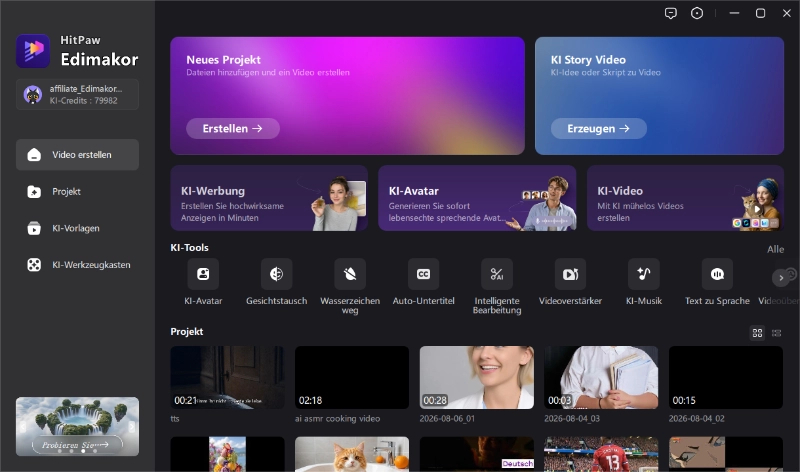Open the project thumbnail labeled Deutsch
The height and width of the screenshot is (472, 800).
click(477, 454)
